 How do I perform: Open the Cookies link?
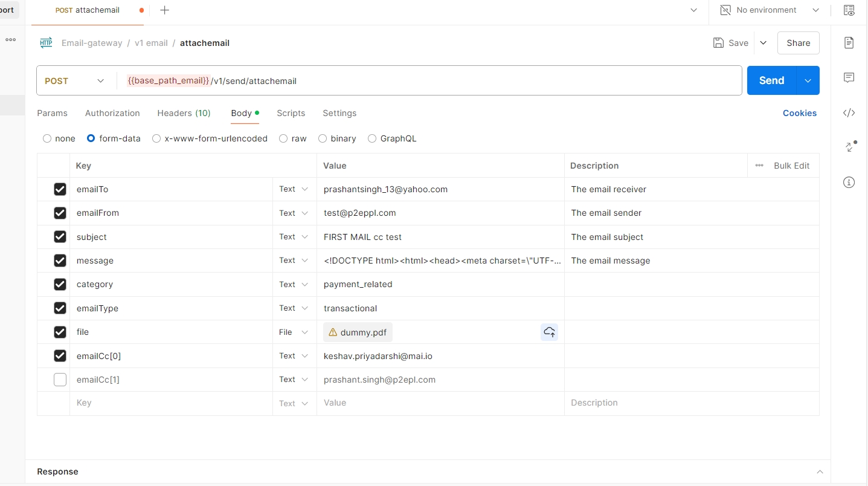coord(799,113)
